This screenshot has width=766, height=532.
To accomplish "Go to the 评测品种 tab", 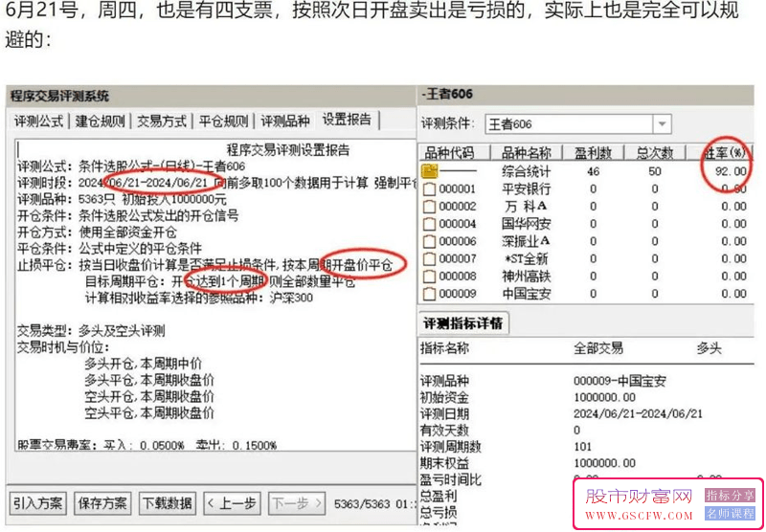I will (285, 122).
